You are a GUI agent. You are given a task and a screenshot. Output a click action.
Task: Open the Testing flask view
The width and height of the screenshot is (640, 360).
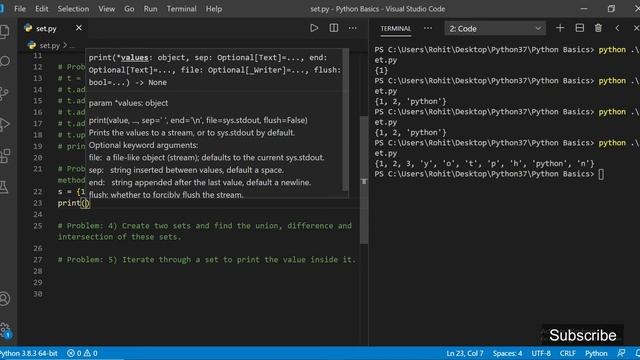(x=4, y=187)
